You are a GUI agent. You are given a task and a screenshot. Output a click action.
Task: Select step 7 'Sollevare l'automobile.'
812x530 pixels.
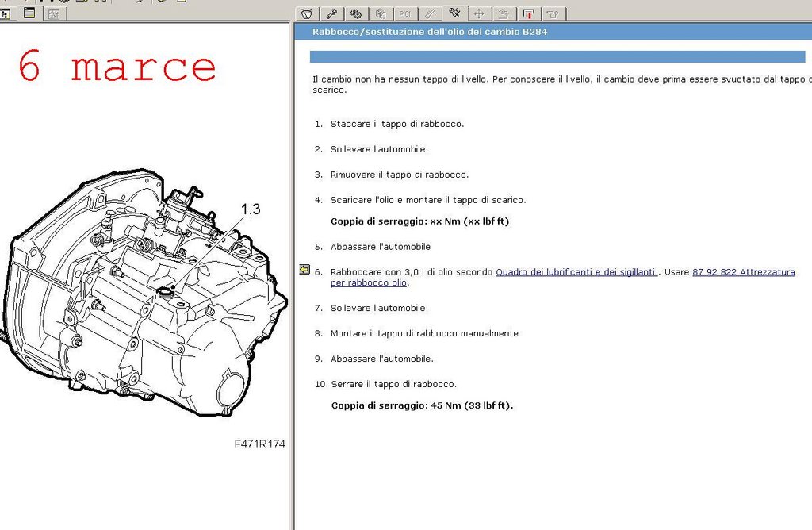(x=380, y=308)
